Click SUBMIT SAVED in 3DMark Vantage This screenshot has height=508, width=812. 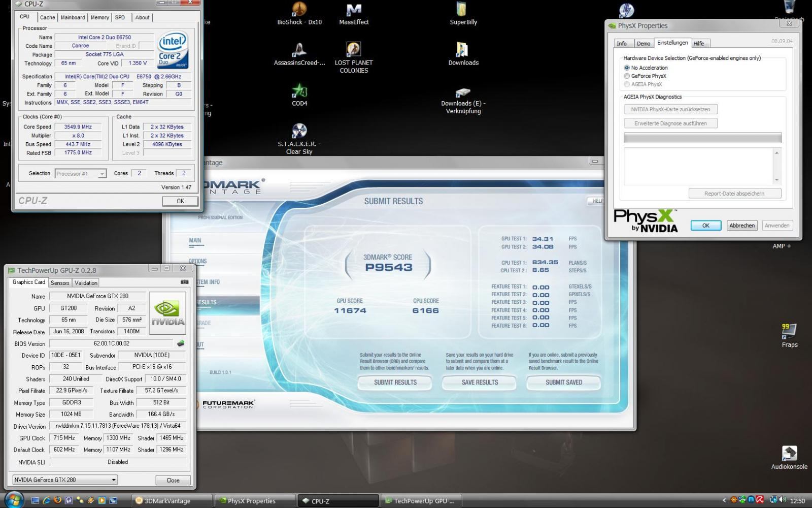point(564,383)
